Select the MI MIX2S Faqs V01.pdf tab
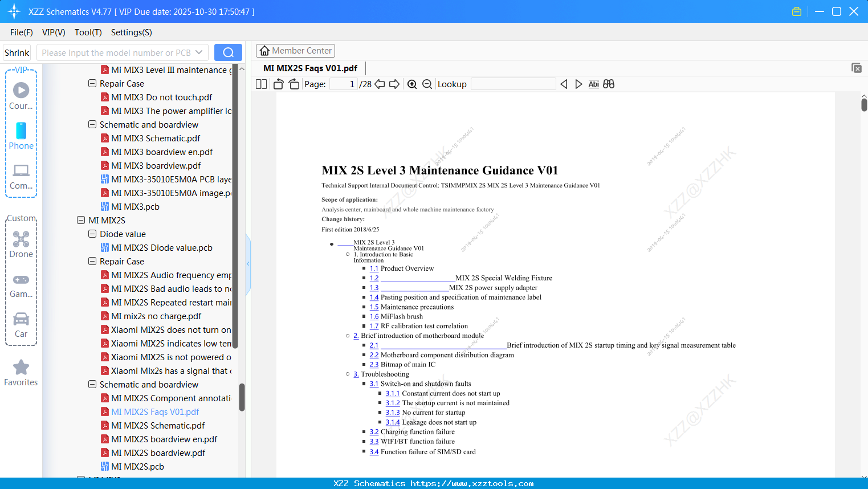This screenshot has height=489, width=868. 310,68
